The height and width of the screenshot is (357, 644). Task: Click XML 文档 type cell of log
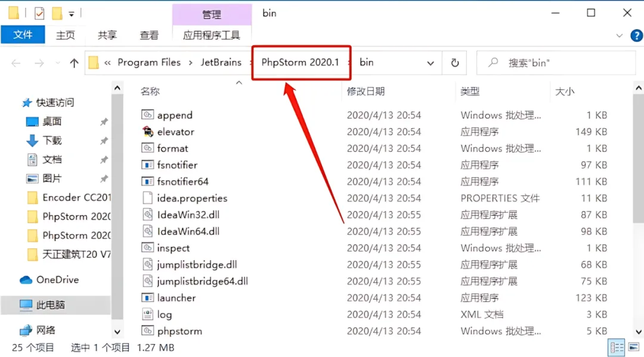click(x=482, y=315)
